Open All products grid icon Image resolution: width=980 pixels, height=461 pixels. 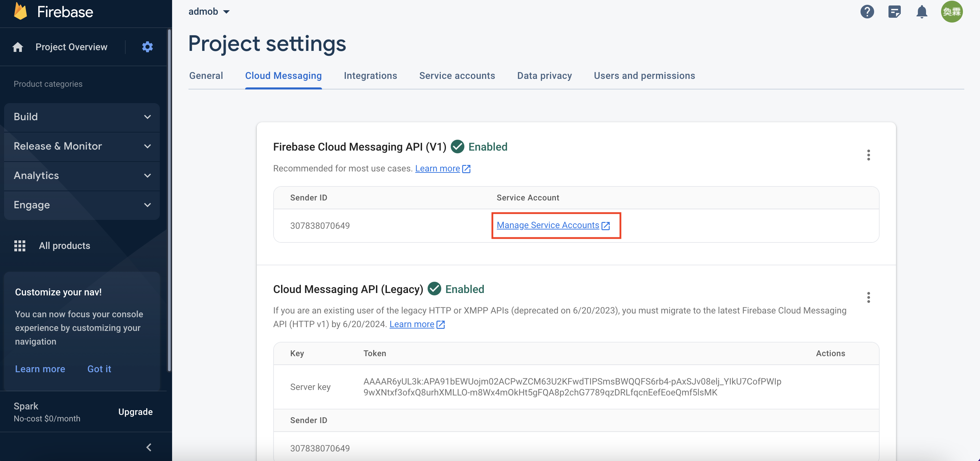20,246
